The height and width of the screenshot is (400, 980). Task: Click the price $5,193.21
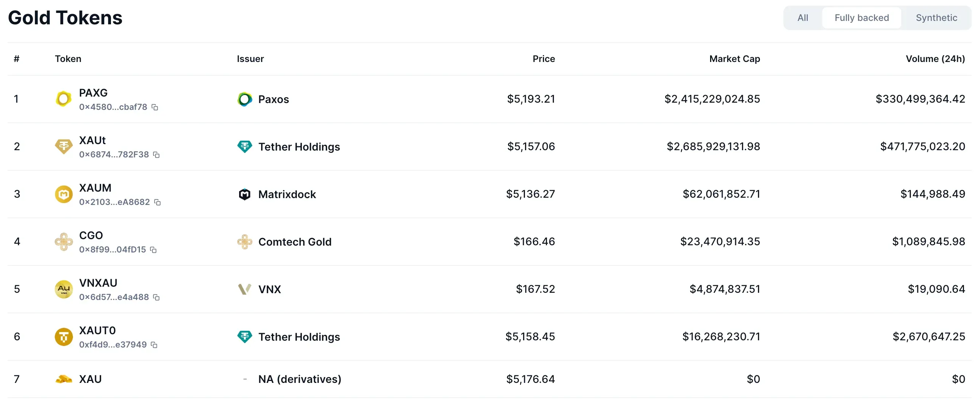[531, 99]
